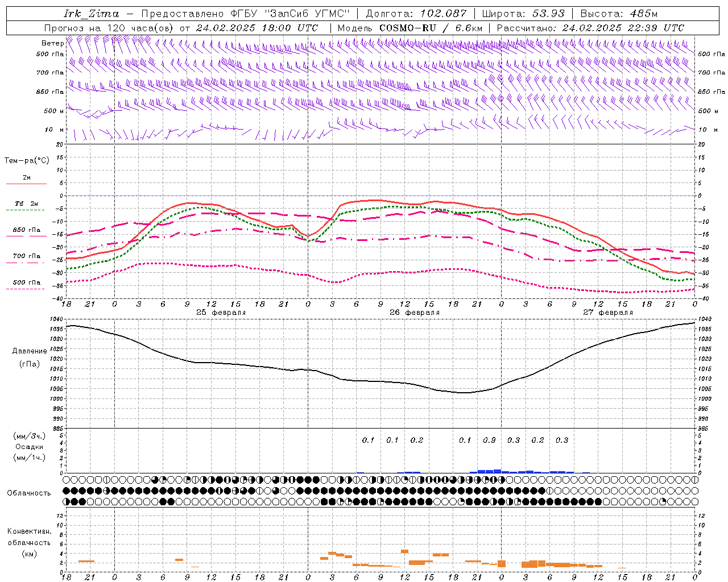The image size is (728, 582).
Task: Click the 500 гПа temperature legend entry
Action: pos(26,282)
